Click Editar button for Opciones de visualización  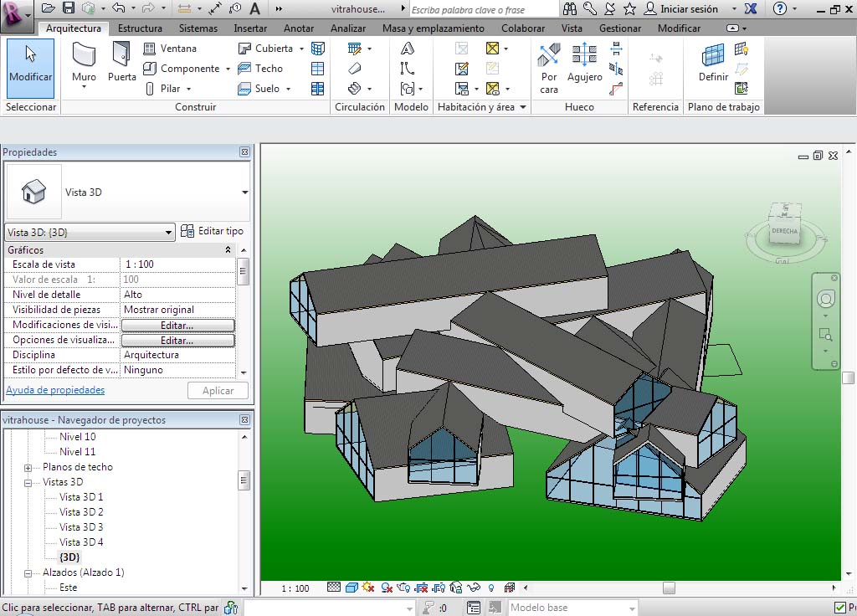pos(177,341)
